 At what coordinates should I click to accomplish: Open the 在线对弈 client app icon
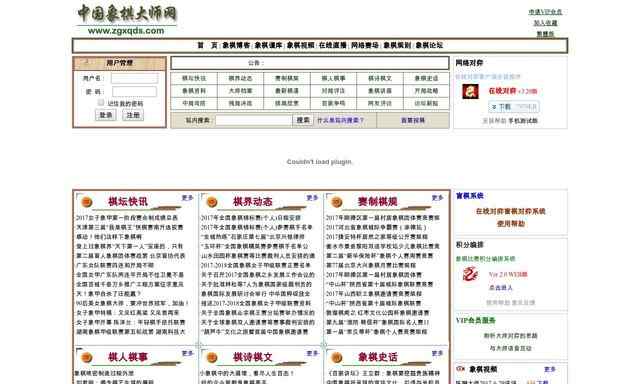[470, 91]
